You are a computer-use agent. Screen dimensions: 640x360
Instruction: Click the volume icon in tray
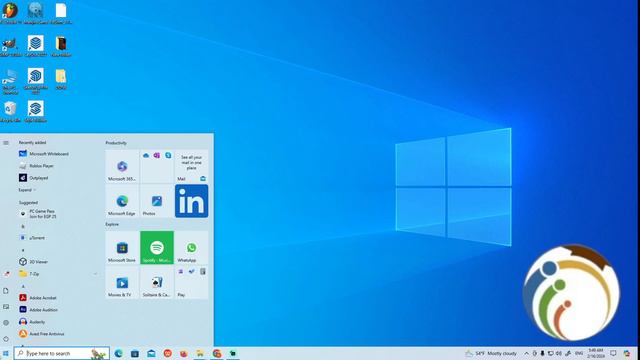[558, 353]
